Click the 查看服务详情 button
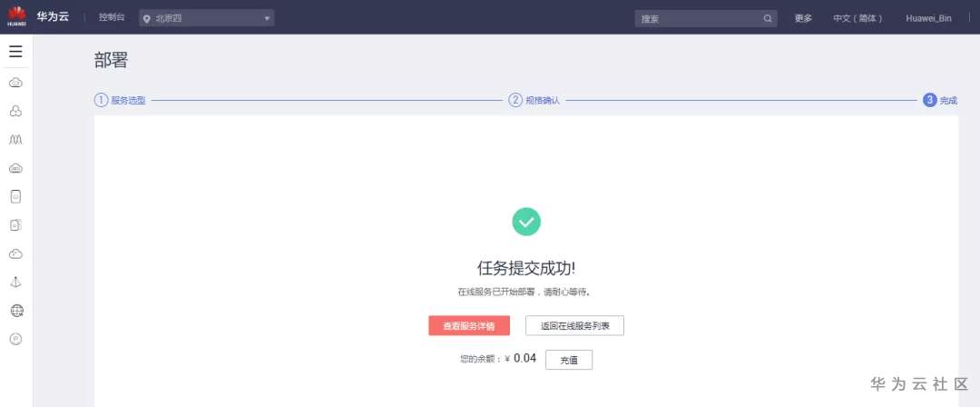This screenshot has height=407, width=980. [469, 325]
